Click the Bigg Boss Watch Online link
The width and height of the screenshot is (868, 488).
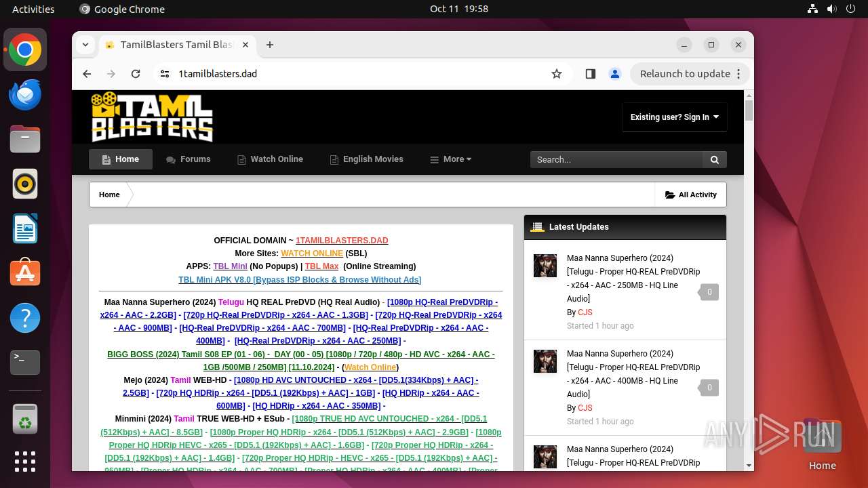tap(370, 367)
